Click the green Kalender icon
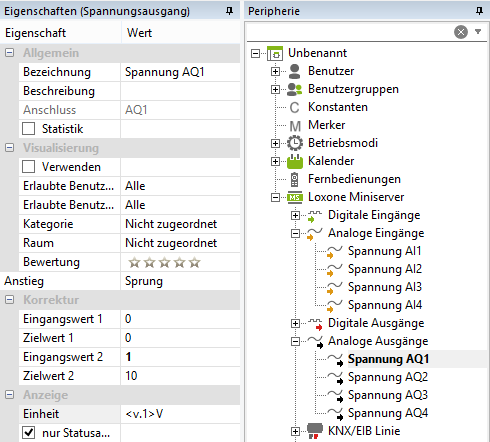The image size is (490, 442). click(x=295, y=161)
